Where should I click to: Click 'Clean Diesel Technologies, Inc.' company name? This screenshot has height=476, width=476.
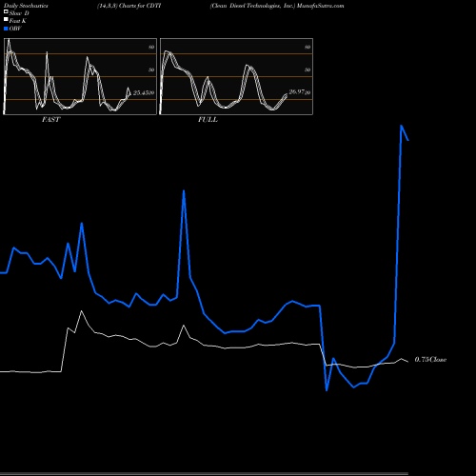click(x=252, y=6)
